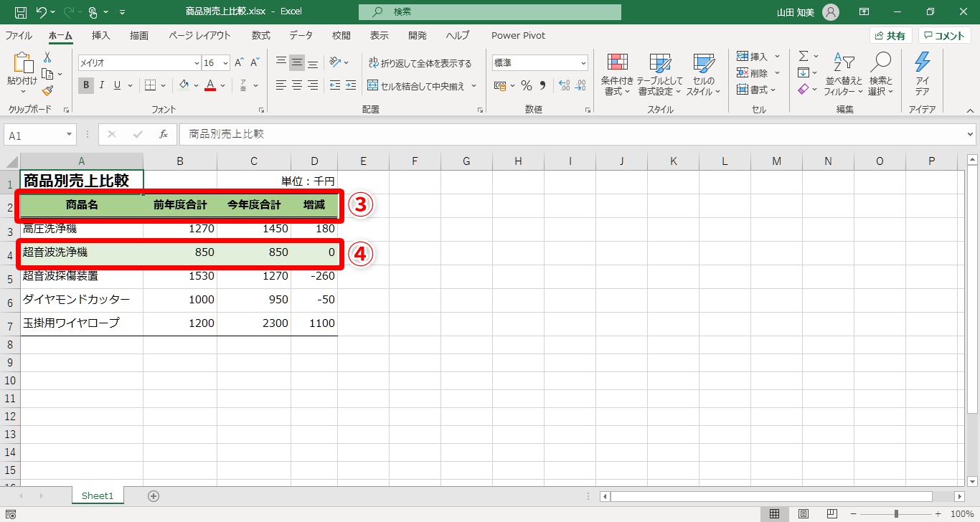Viewport: 980px width, 522px height.
Task: Apply the fill color paint bucket
Action: pos(184,85)
